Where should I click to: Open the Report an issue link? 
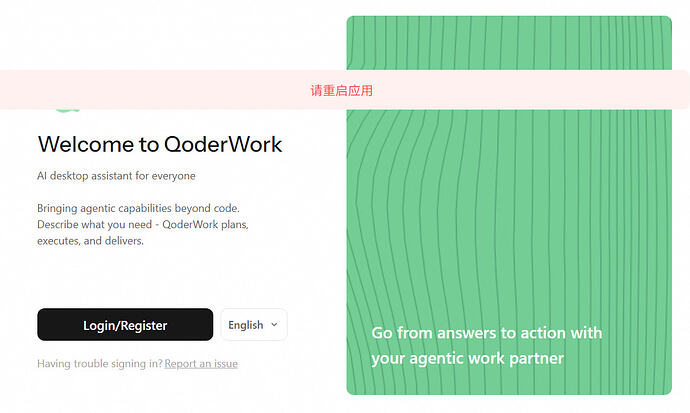coord(201,364)
